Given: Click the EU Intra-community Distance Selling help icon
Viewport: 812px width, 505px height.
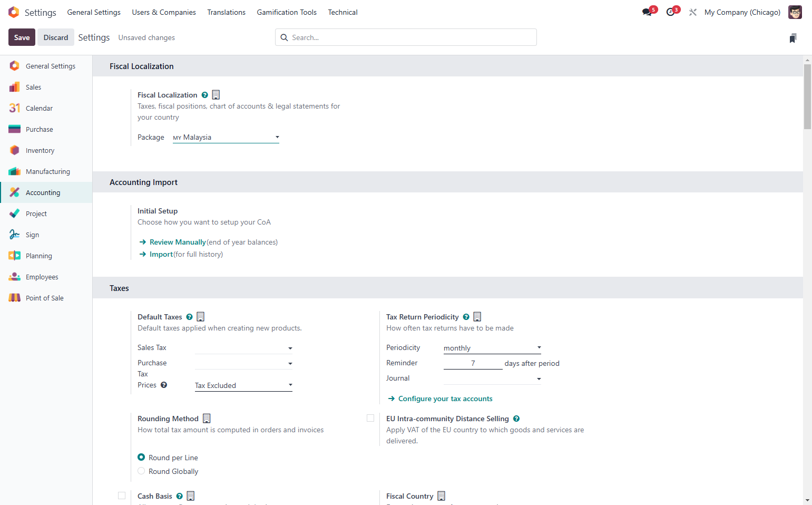Looking at the screenshot, I should (516, 419).
